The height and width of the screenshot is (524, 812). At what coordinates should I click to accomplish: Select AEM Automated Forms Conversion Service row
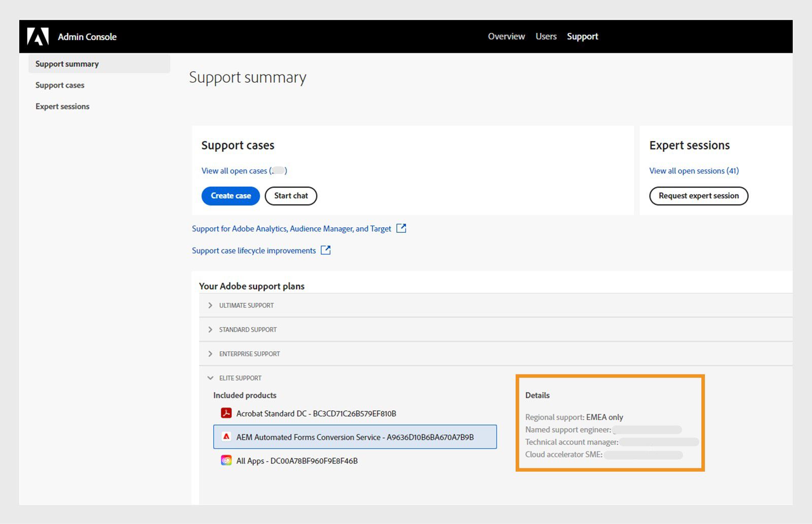(x=355, y=437)
